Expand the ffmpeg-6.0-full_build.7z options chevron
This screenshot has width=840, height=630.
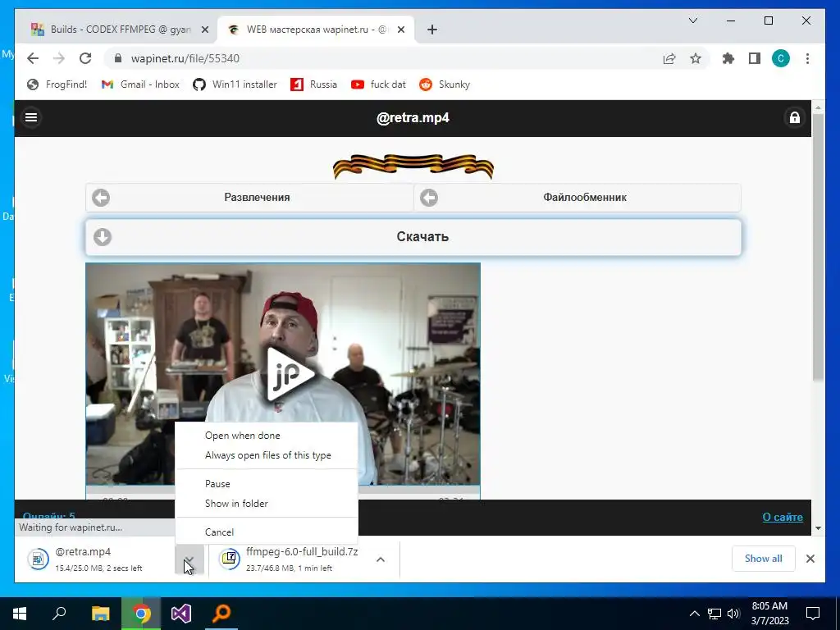coord(381,559)
